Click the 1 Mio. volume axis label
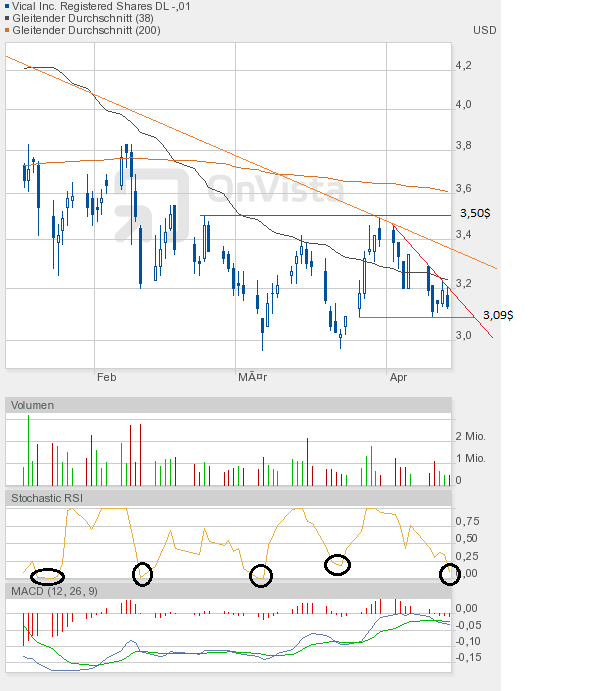This screenshot has height=691, width=595. coord(470,458)
